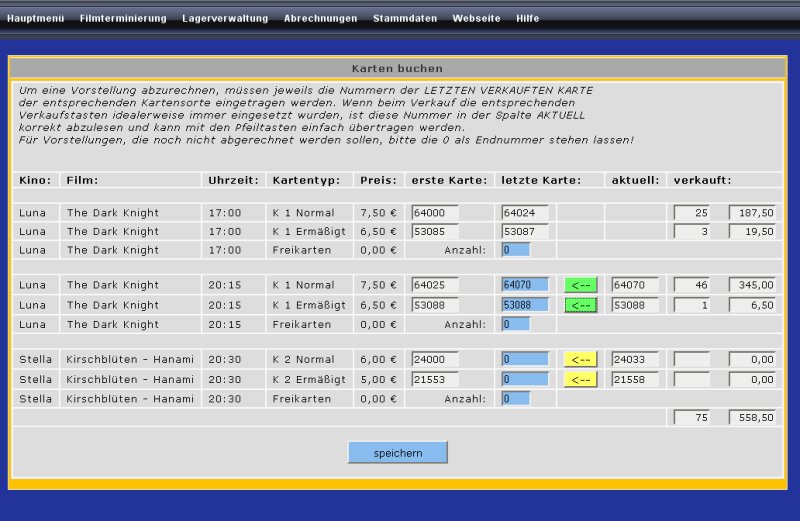Click green arrow for 20:15 K 1 Normal
The image size is (800, 521).
click(580, 285)
